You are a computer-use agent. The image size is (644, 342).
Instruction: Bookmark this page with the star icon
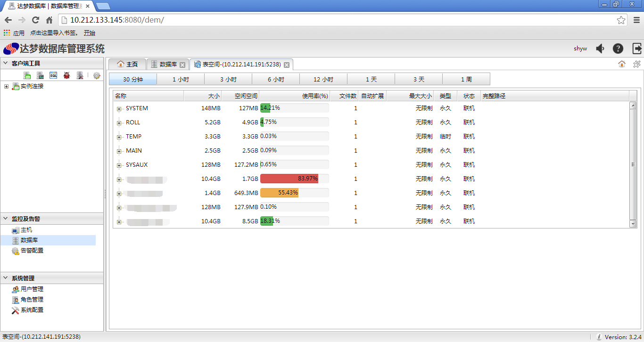pyautogui.click(x=621, y=20)
